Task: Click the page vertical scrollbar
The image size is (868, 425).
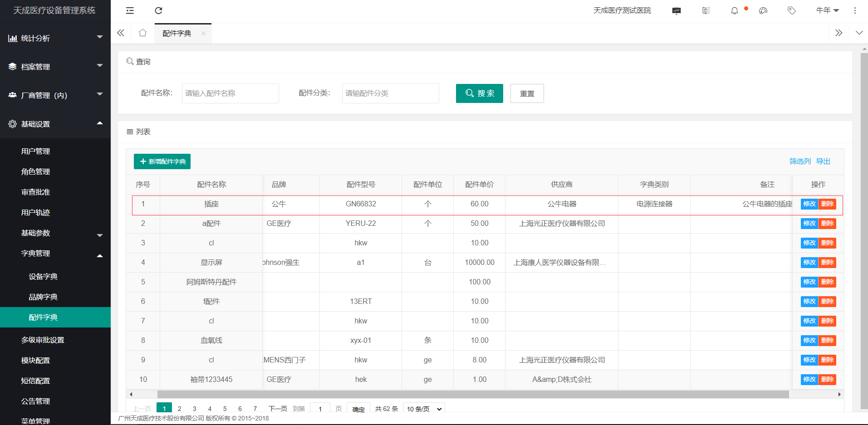Action: [x=864, y=231]
